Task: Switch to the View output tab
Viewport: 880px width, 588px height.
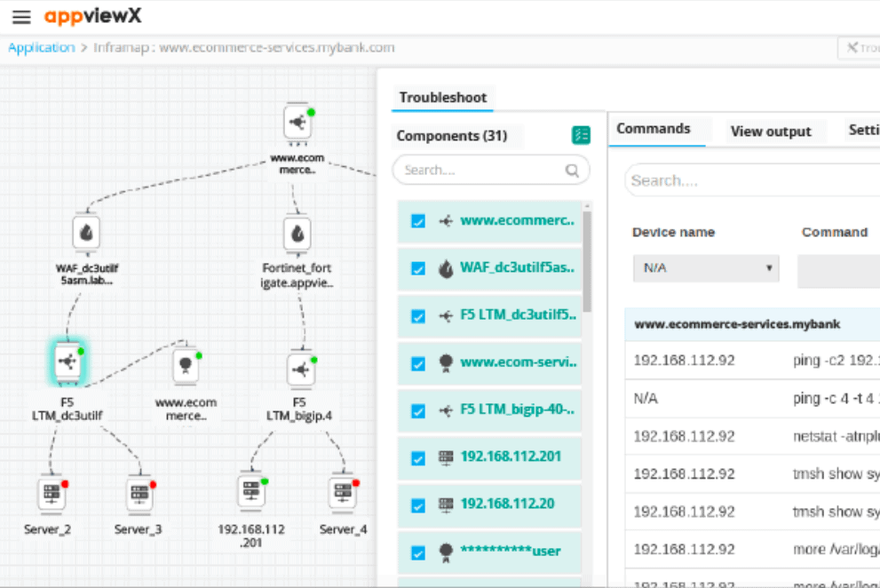Action: point(771,132)
